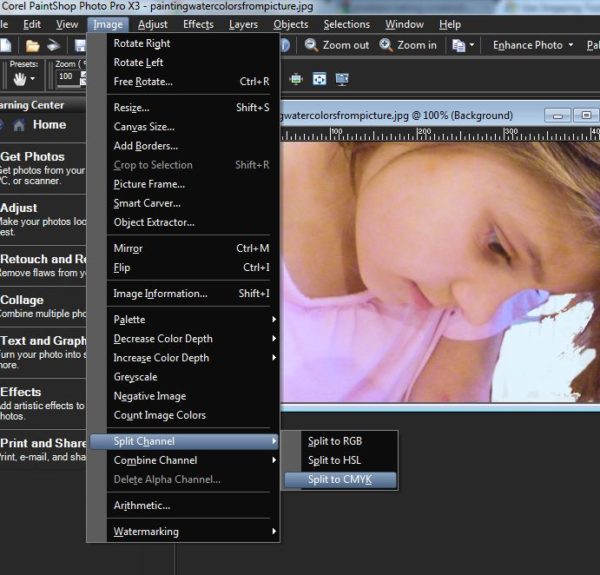Click the Zoom percentage input field
600x575 pixels.
pyautogui.click(x=66, y=77)
